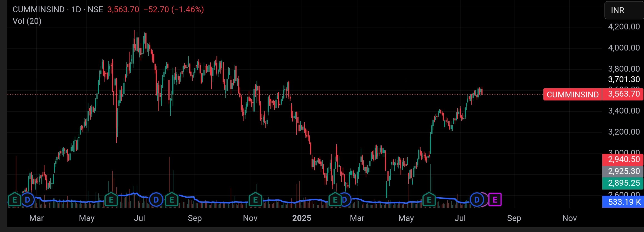Click the red CUMMINSIND price line label
Screen dimensions: 644x232
click(x=573, y=95)
